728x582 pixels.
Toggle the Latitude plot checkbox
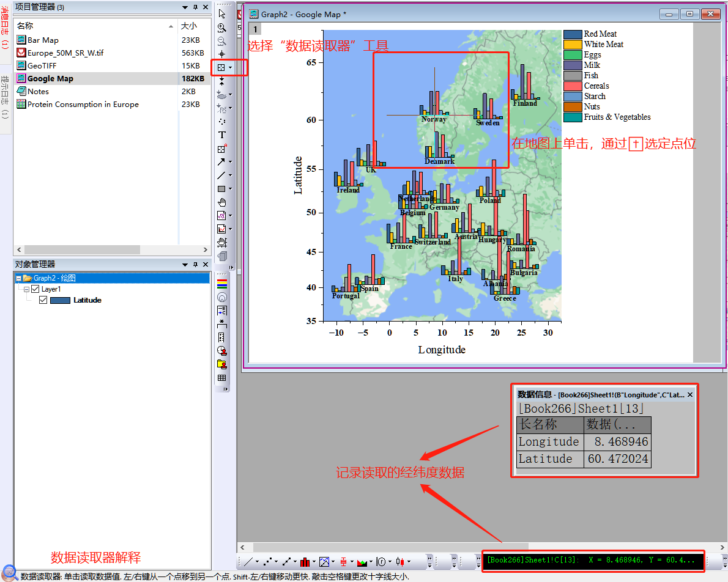pos(43,300)
